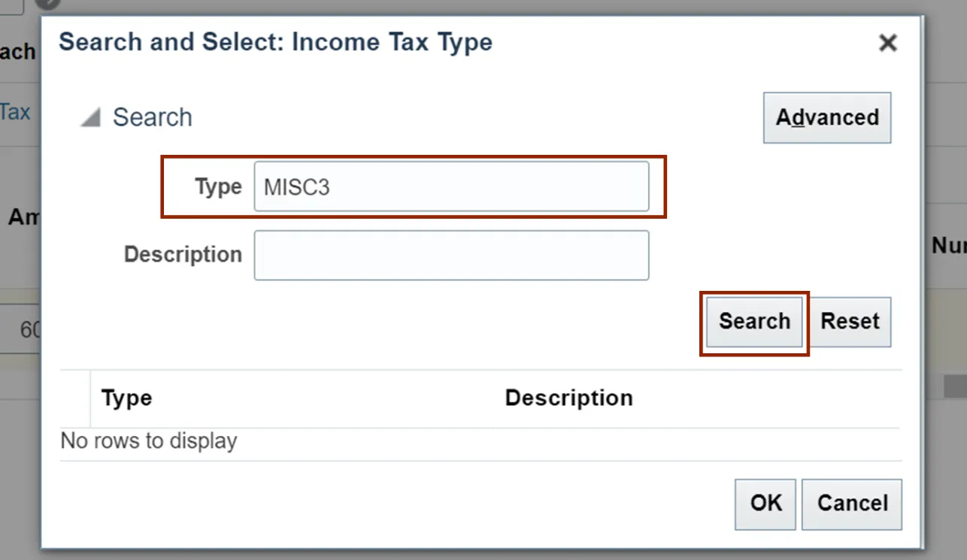
Task: Sort results by the Type column header
Action: coord(126,398)
